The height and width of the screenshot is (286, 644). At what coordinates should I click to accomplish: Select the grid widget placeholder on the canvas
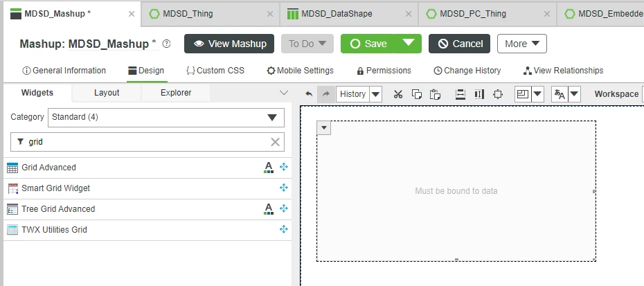[x=456, y=191]
